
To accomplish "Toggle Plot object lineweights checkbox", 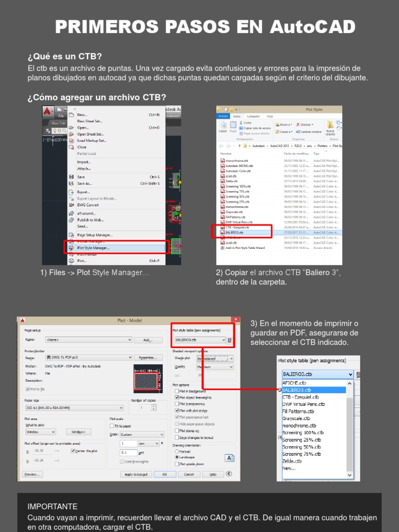I will (177, 397).
